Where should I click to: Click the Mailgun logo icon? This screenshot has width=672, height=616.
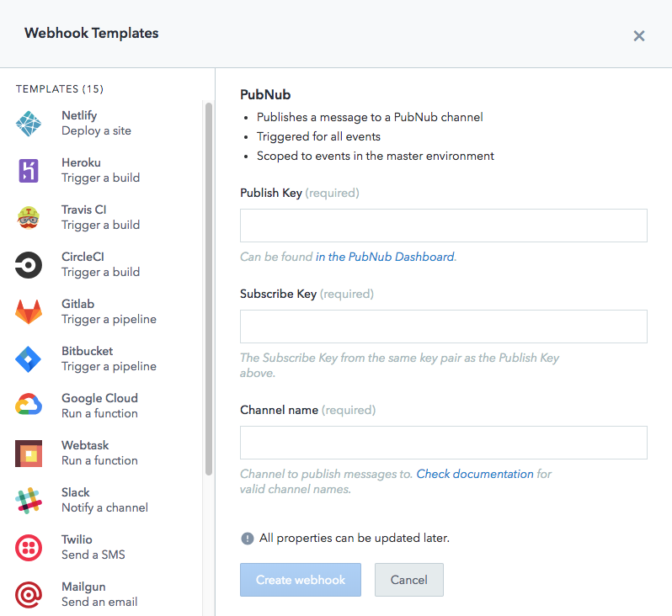[29, 595]
